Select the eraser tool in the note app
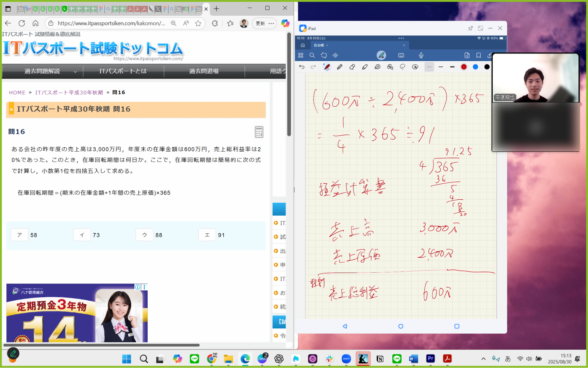 tap(352, 67)
